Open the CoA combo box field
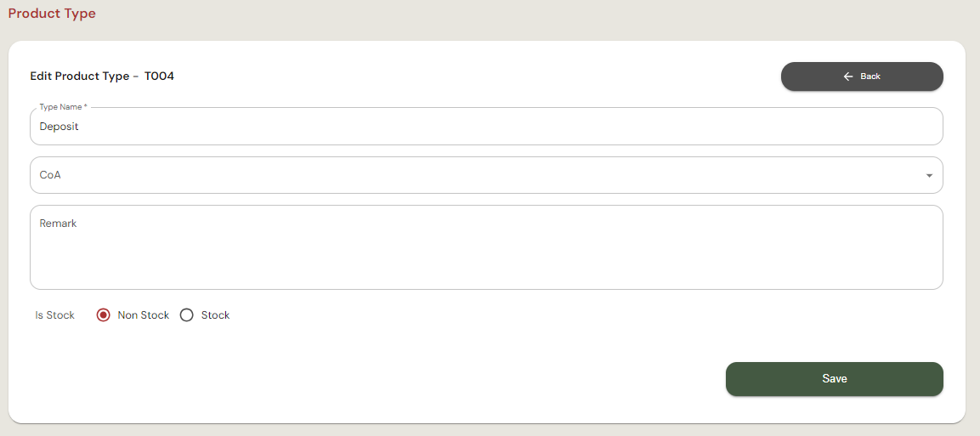 coord(476,175)
